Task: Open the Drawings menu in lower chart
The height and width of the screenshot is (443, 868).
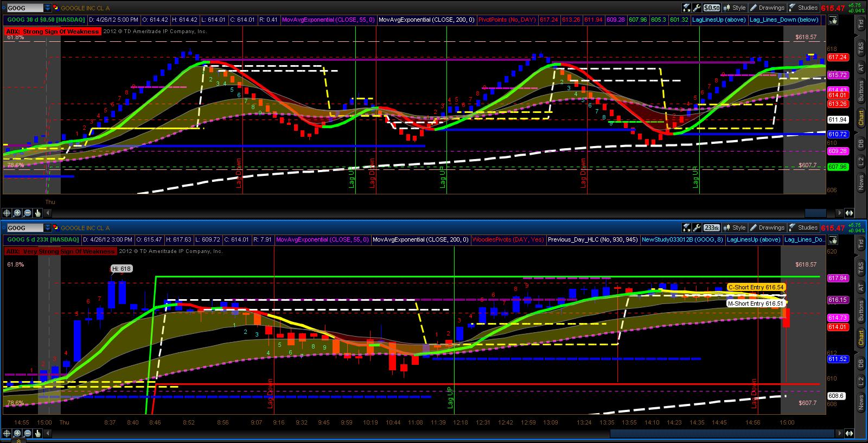Action: (767, 228)
